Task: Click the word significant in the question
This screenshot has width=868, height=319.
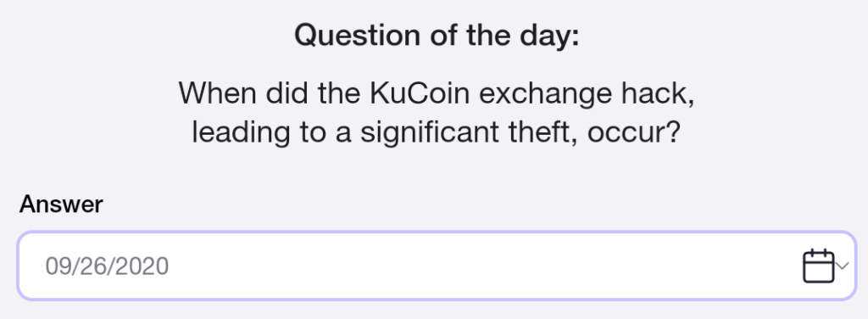Action: [430, 133]
